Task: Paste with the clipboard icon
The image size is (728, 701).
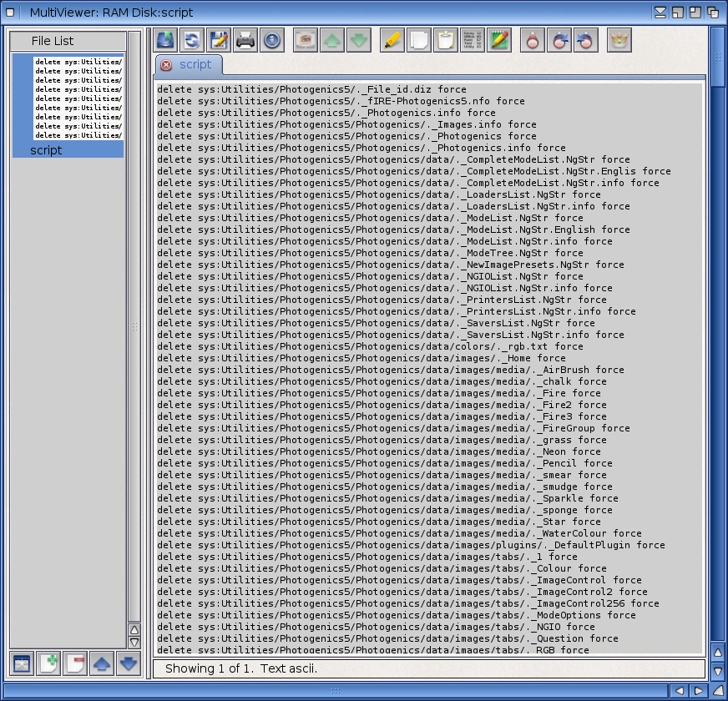Action: click(x=446, y=40)
